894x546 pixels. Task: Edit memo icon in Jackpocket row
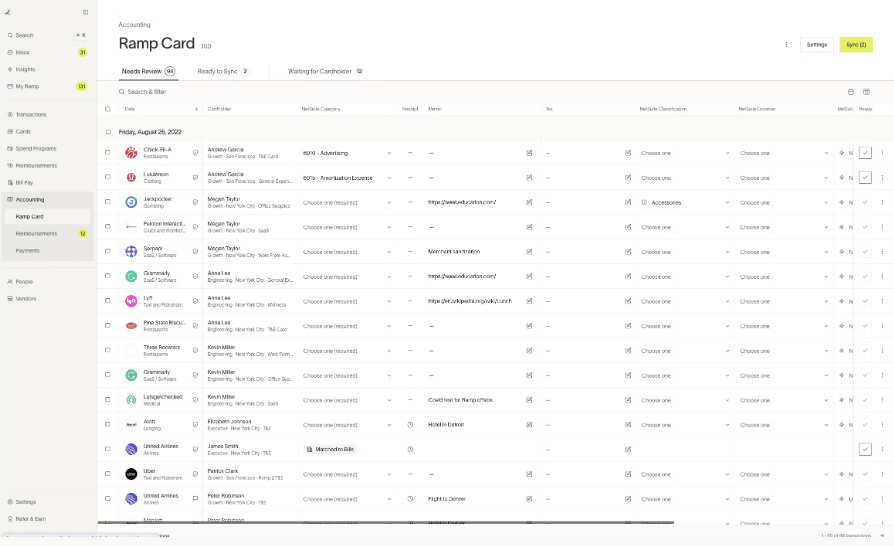coord(529,202)
